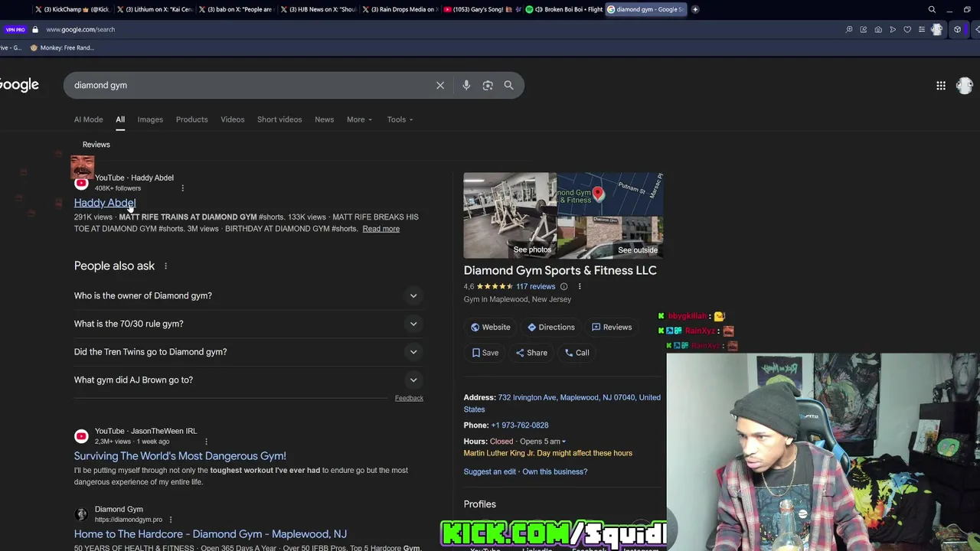Open the 'See photos' gym thumbnail
This screenshot has height=551, width=980.
tap(510, 216)
